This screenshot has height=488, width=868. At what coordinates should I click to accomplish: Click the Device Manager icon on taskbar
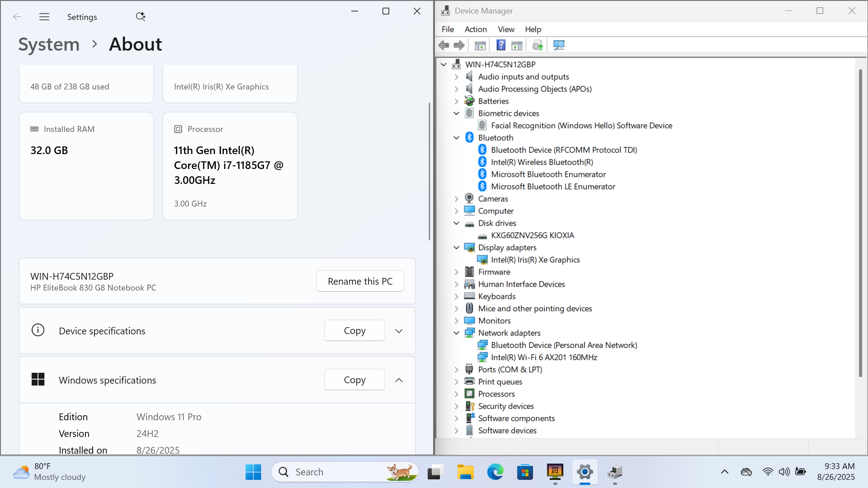coord(615,472)
